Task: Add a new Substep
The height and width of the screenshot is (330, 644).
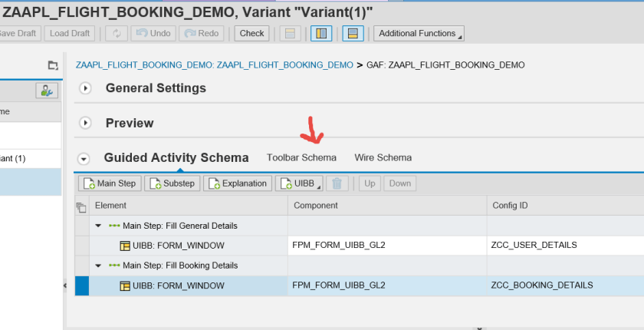Action: click(x=172, y=183)
